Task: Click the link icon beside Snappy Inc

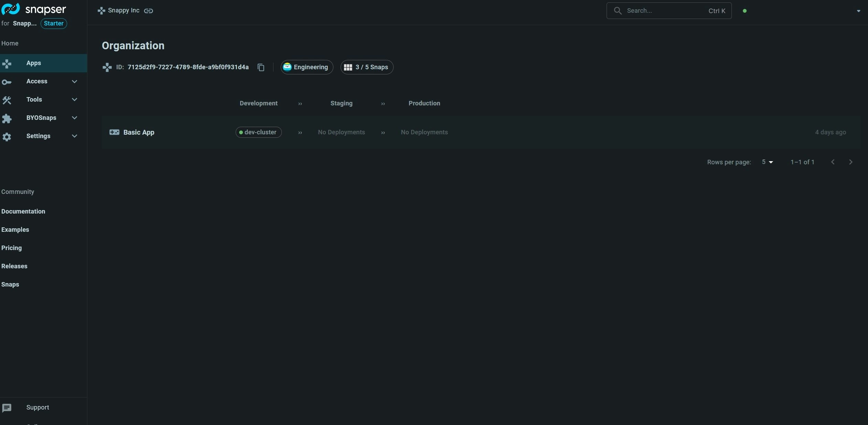Action: [x=148, y=11]
